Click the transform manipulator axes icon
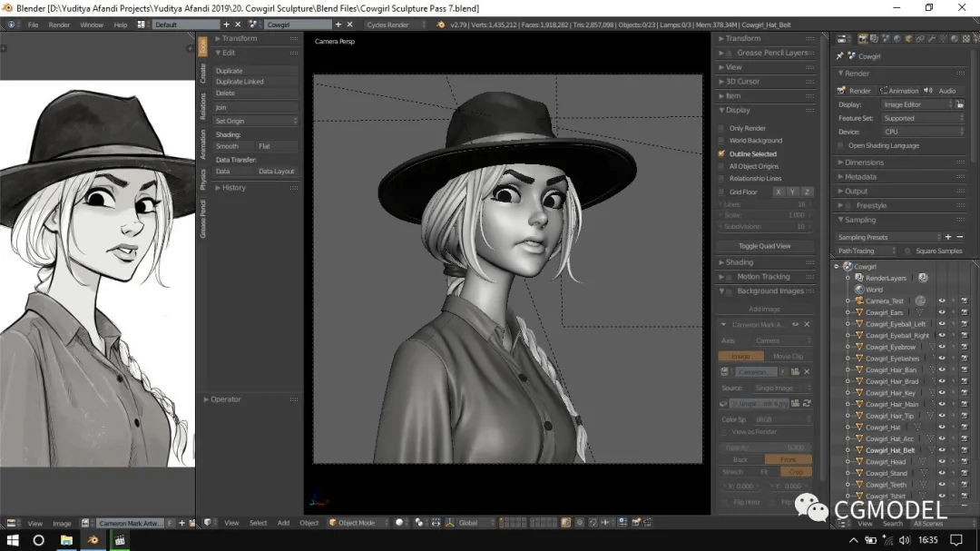This screenshot has width=980, height=551. [449, 522]
